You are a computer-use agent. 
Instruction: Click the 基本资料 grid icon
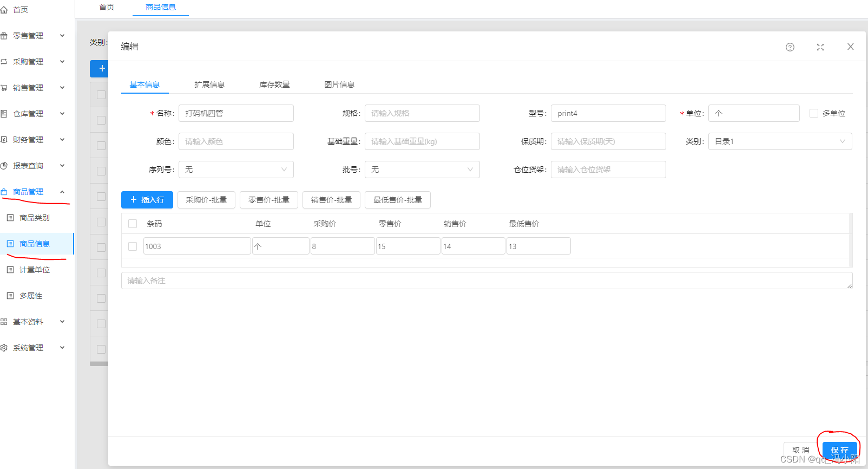click(4, 322)
